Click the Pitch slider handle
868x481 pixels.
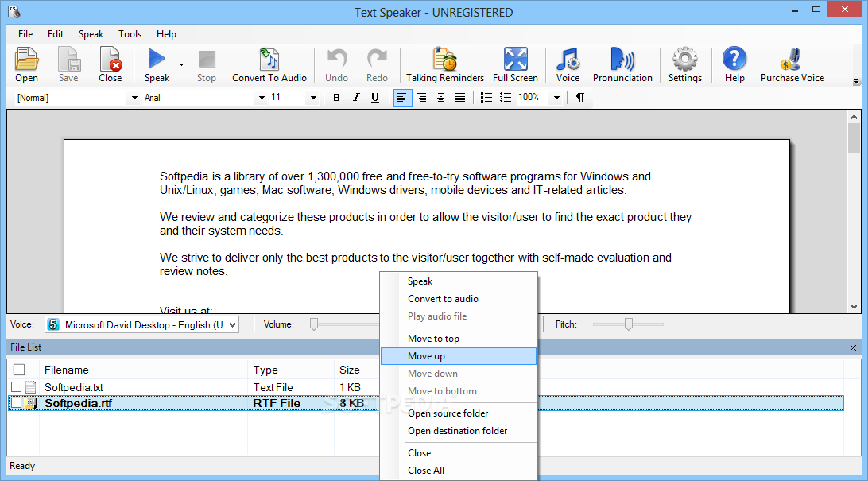pyautogui.click(x=629, y=324)
